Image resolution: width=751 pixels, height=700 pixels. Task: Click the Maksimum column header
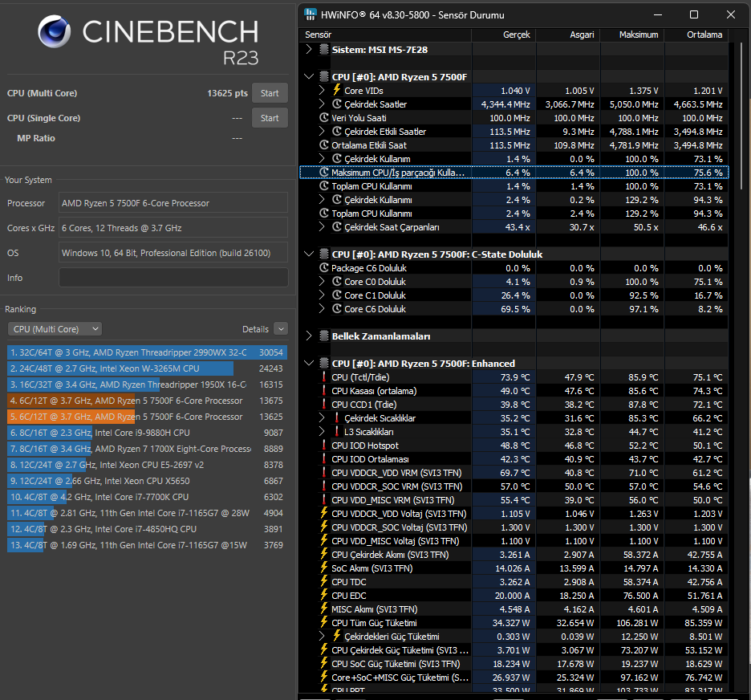tap(631, 35)
